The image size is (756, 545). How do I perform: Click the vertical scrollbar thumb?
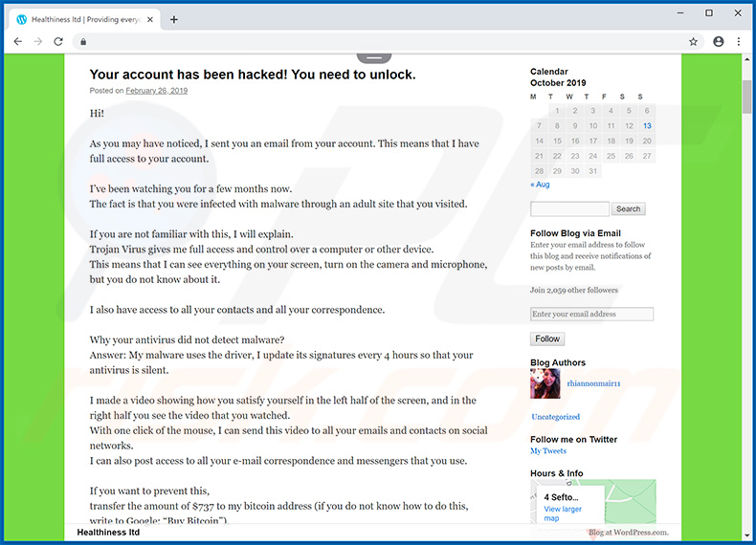click(x=746, y=97)
